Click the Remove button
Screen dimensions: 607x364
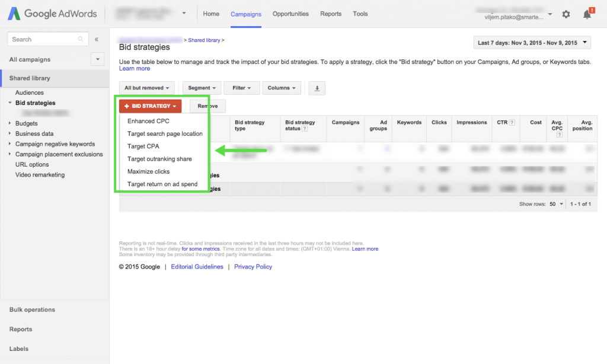pyautogui.click(x=207, y=106)
